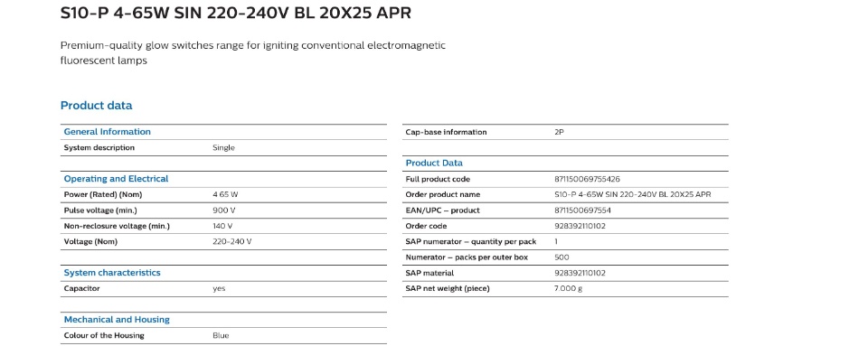Click the SAP material number value
Screen dimensions: 868x346
[580, 273]
